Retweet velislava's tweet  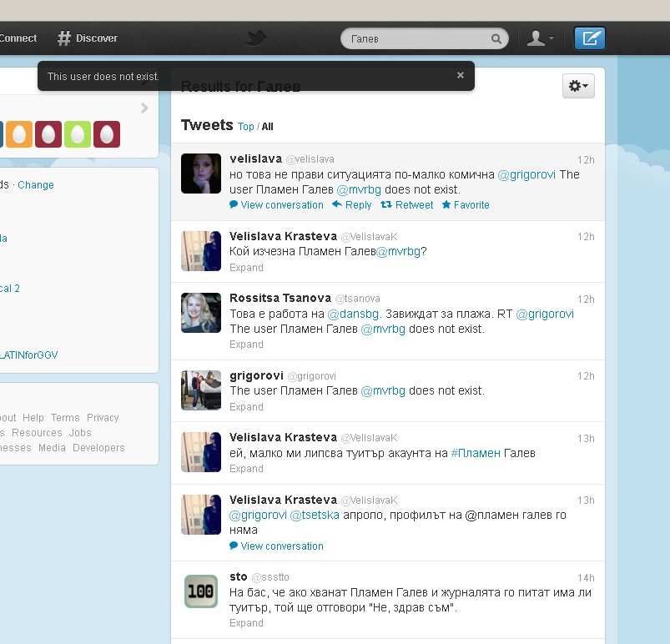pos(406,204)
